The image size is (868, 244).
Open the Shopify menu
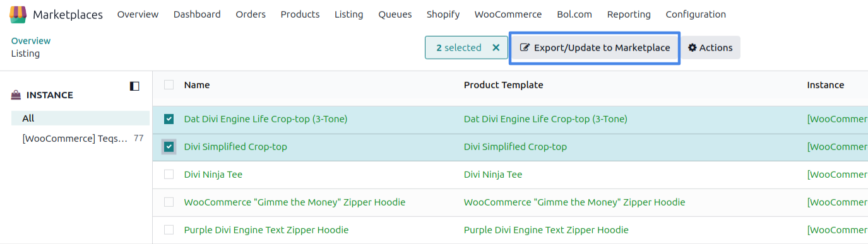443,15
